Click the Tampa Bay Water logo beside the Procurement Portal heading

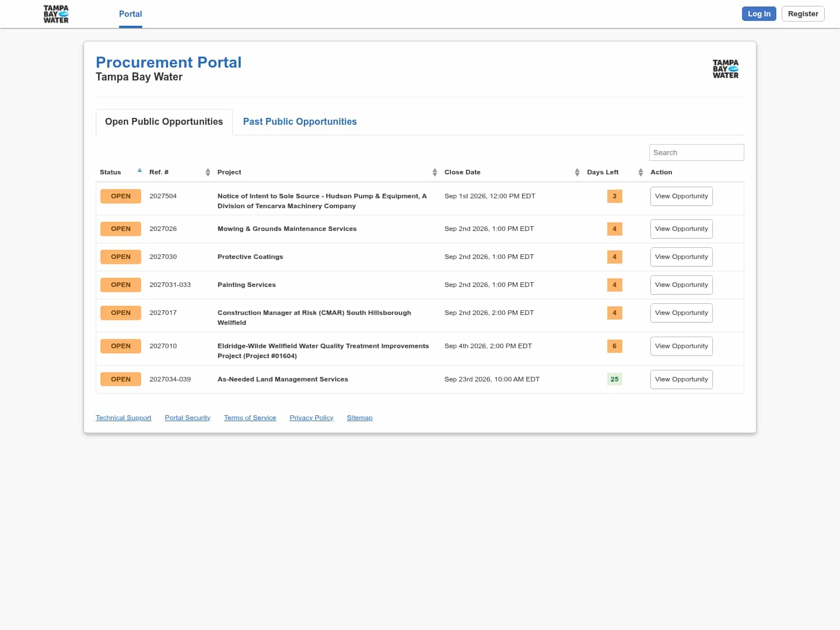coord(726,69)
